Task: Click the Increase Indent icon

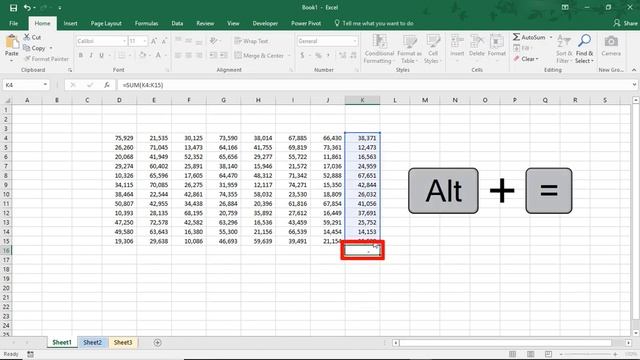Action: [223, 55]
